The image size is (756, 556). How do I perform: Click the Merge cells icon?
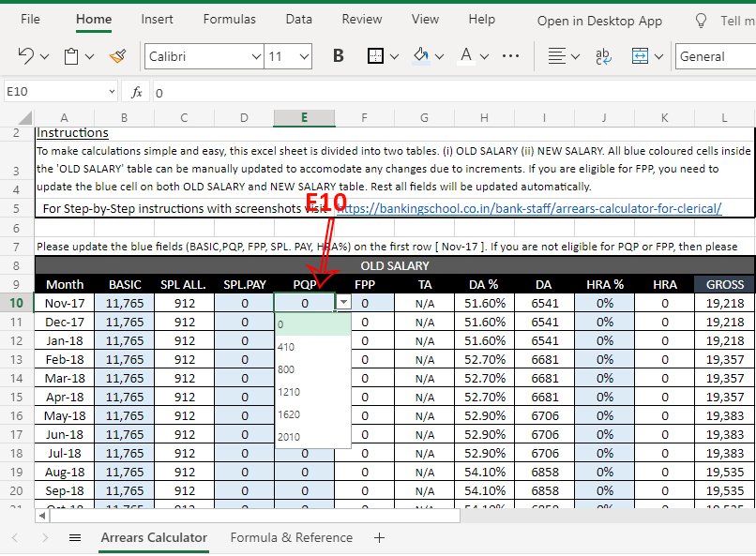[641, 56]
